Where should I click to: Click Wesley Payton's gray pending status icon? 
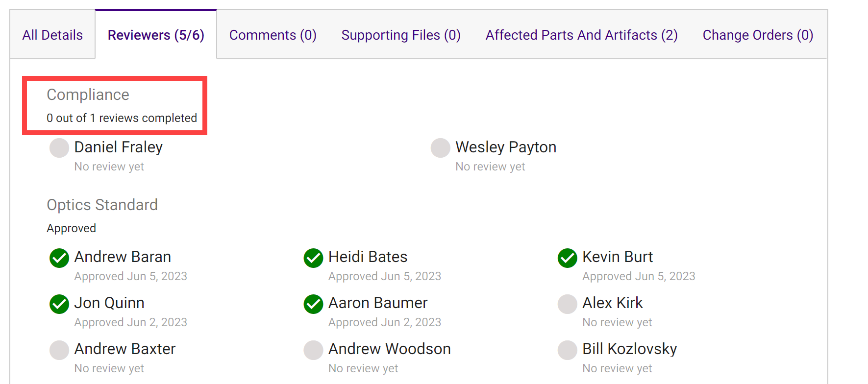pyautogui.click(x=440, y=148)
